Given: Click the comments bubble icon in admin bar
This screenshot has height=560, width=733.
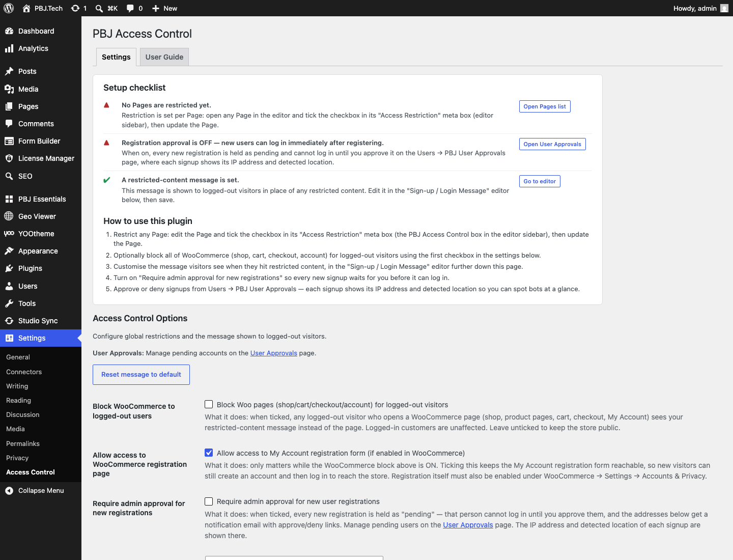Looking at the screenshot, I should point(130,8).
